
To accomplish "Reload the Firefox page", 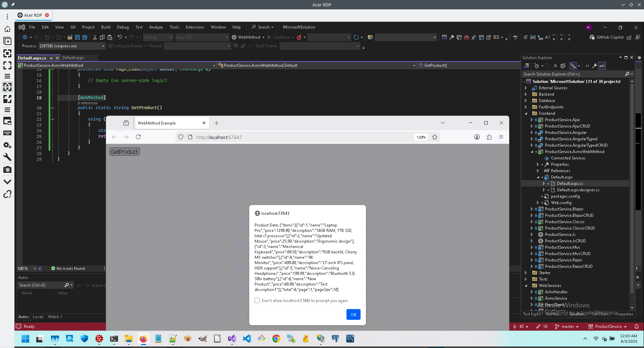I will 138,137.
